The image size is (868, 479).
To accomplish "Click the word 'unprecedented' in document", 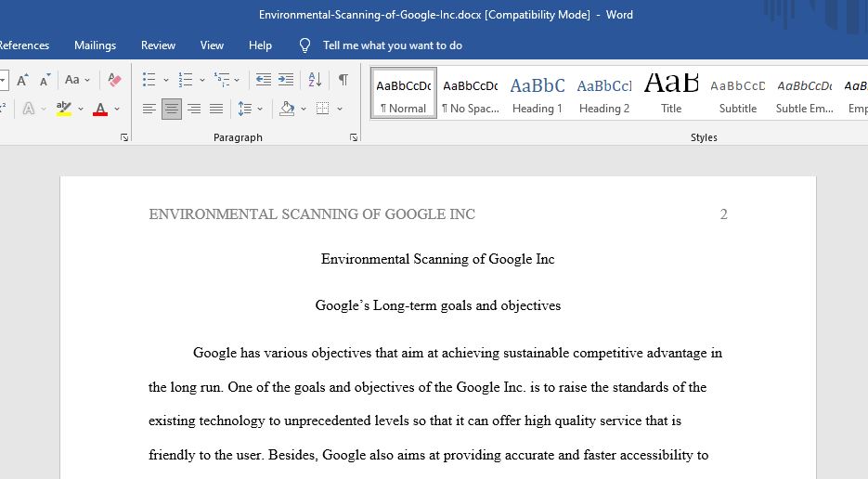I will click(327, 421).
